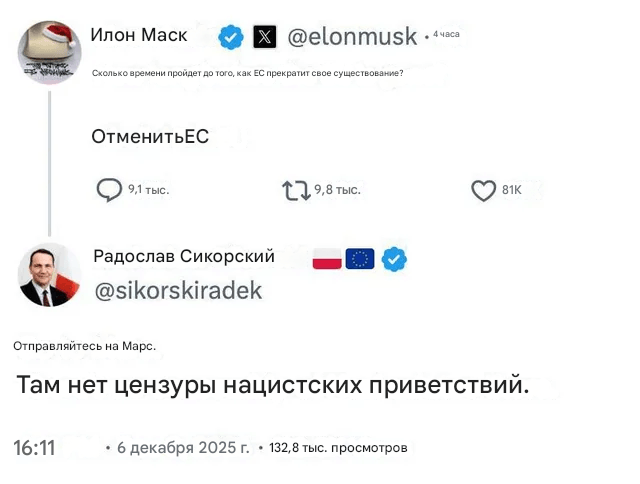Image resolution: width=640 pixels, height=484 pixels.
Task: Click the '4 часа' post timestamp
Action: 446,35
